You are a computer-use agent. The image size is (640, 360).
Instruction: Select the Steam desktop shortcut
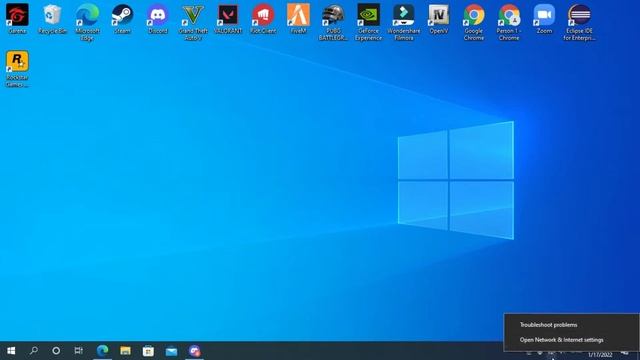122,18
